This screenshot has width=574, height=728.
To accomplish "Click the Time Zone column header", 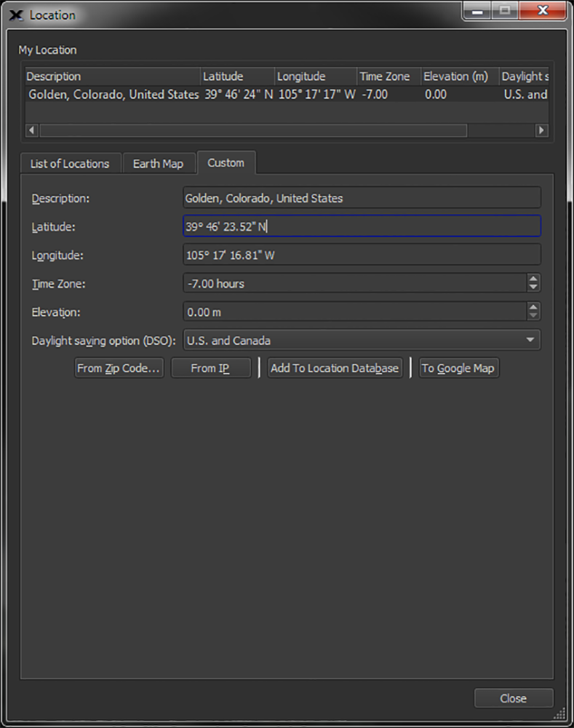I will click(389, 76).
